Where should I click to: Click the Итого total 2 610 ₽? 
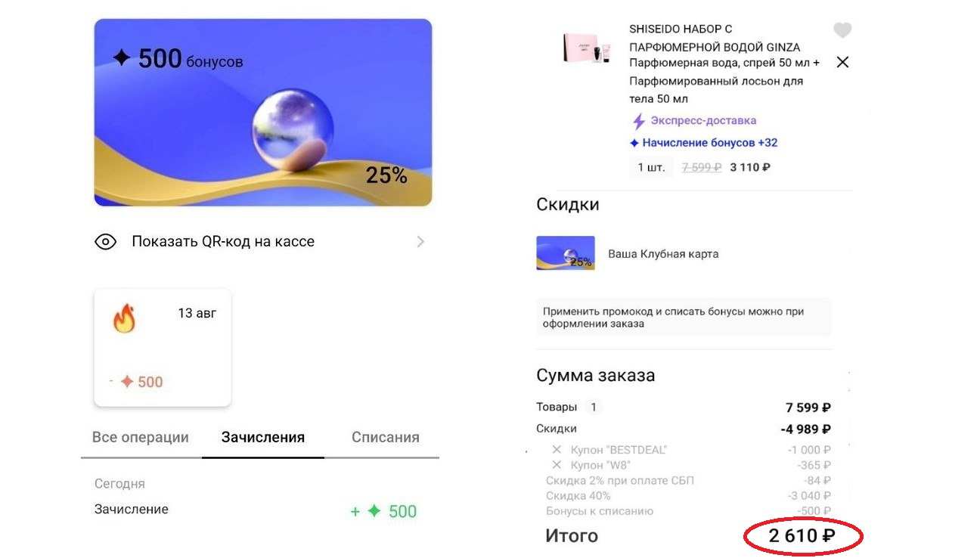tap(802, 536)
